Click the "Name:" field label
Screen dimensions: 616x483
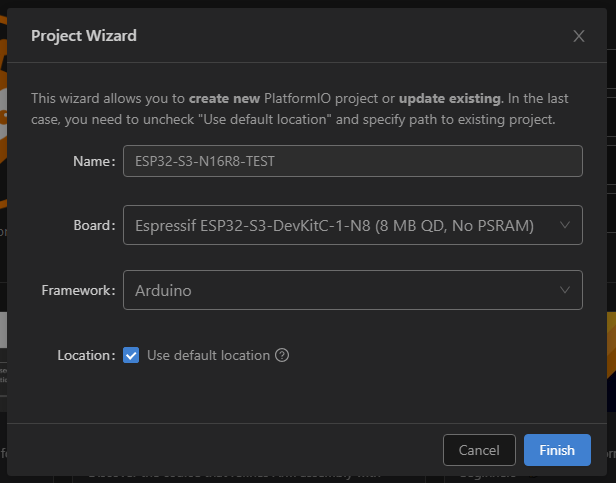click(94, 161)
